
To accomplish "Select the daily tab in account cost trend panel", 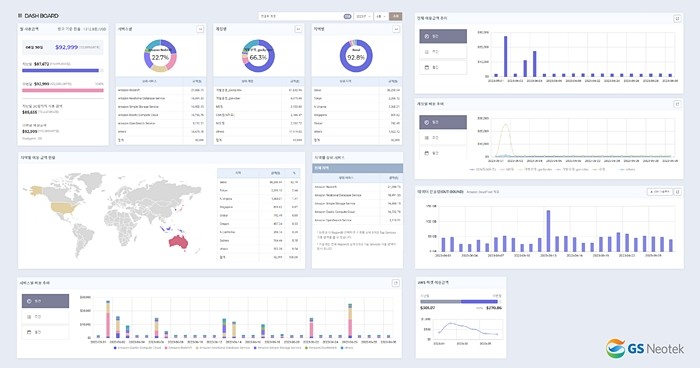I will [443, 122].
